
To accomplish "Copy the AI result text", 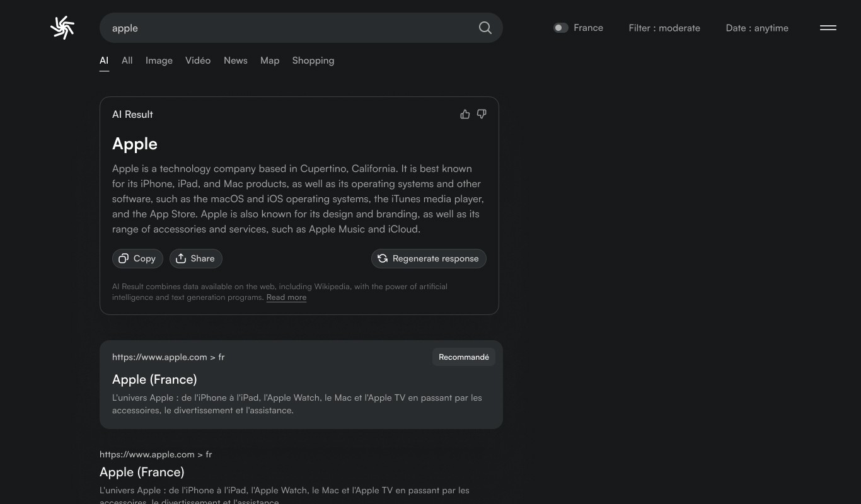I will [x=137, y=258].
